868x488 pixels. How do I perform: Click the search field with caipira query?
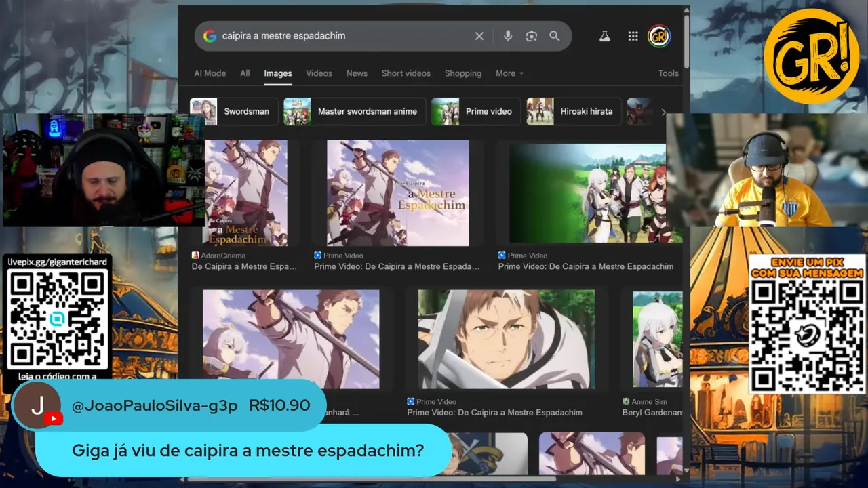pos(383,36)
